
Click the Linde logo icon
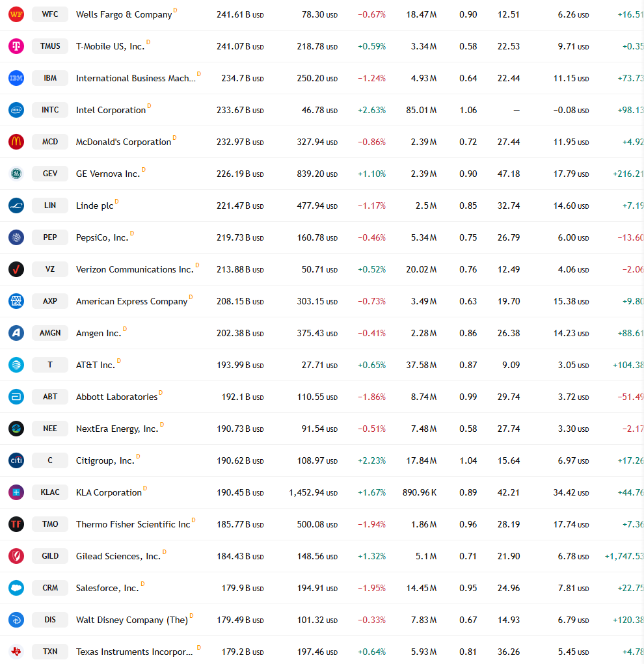point(16,206)
